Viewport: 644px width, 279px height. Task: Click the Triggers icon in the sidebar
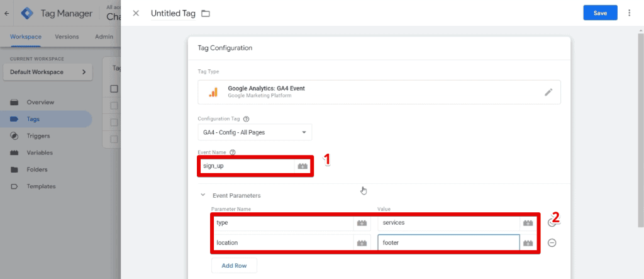[x=14, y=136]
